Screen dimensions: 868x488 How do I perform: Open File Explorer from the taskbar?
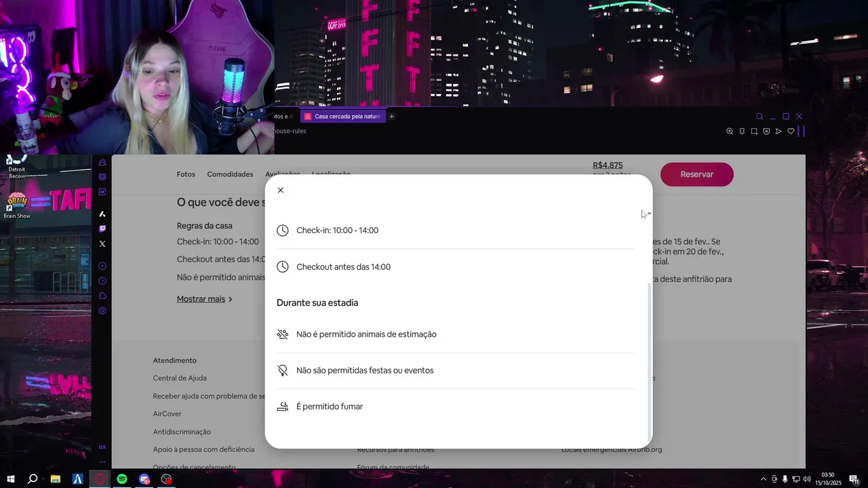point(56,479)
